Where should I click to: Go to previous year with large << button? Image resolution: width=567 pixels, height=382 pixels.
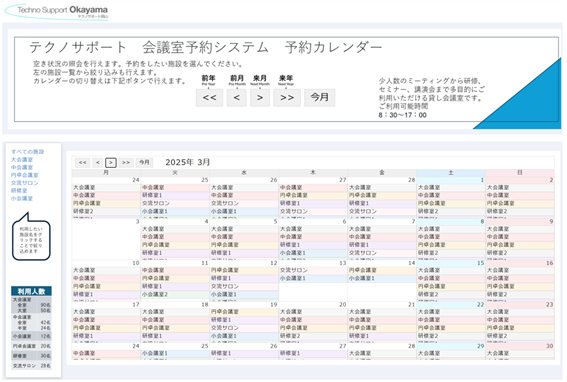point(209,97)
